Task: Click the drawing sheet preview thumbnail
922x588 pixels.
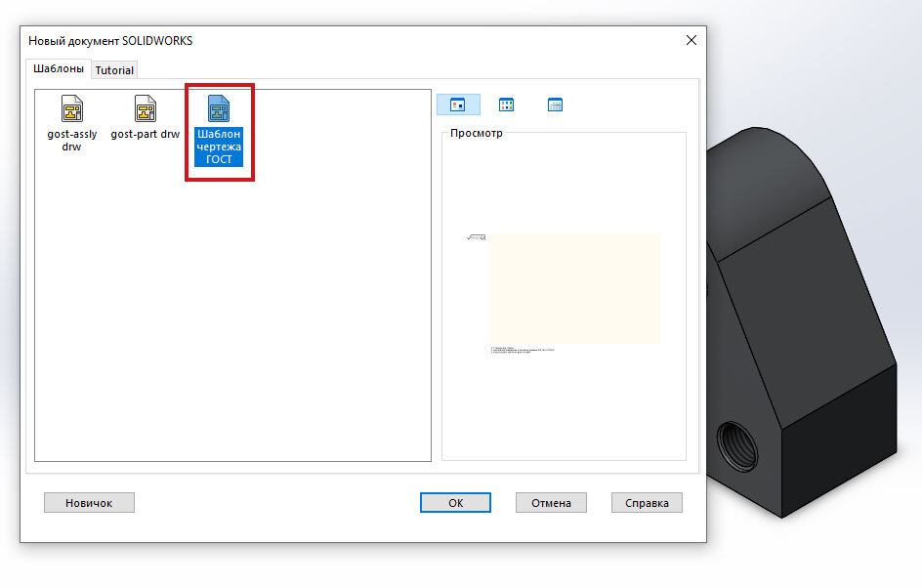Action: coord(574,289)
